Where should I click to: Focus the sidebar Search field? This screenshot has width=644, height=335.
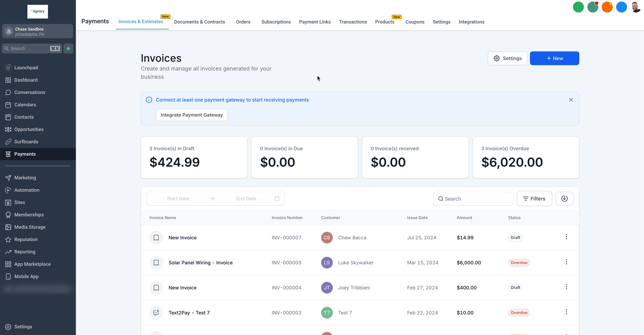[32, 49]
